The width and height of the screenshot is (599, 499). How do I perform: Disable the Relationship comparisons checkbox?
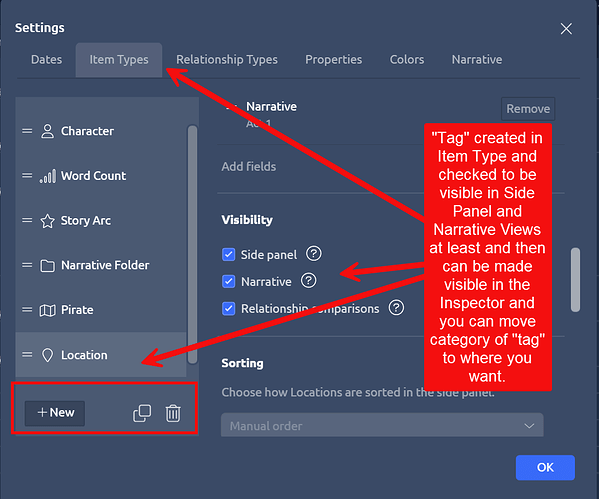coord(228,308)
